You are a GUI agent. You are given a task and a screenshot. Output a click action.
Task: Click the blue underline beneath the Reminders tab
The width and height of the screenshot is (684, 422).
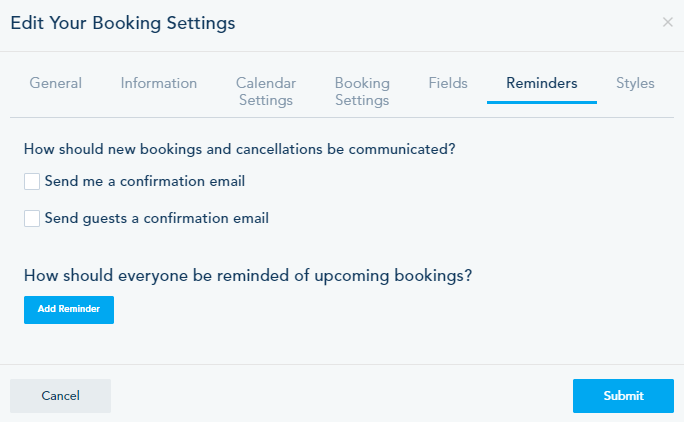542,102
